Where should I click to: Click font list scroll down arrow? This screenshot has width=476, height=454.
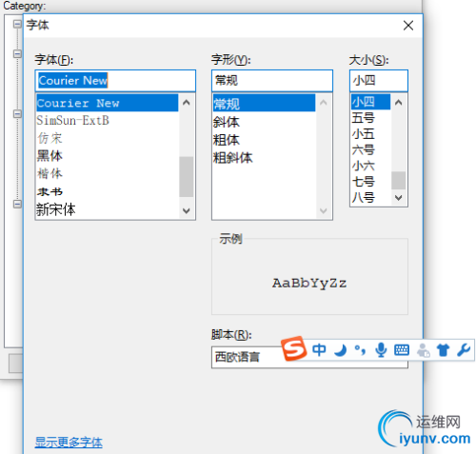pos(187,210)
